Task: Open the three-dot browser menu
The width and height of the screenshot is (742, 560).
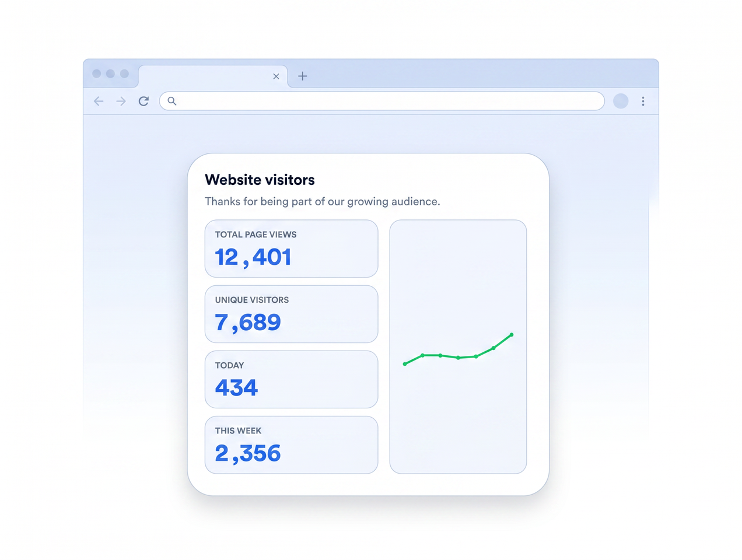Action: click(643, 101)
